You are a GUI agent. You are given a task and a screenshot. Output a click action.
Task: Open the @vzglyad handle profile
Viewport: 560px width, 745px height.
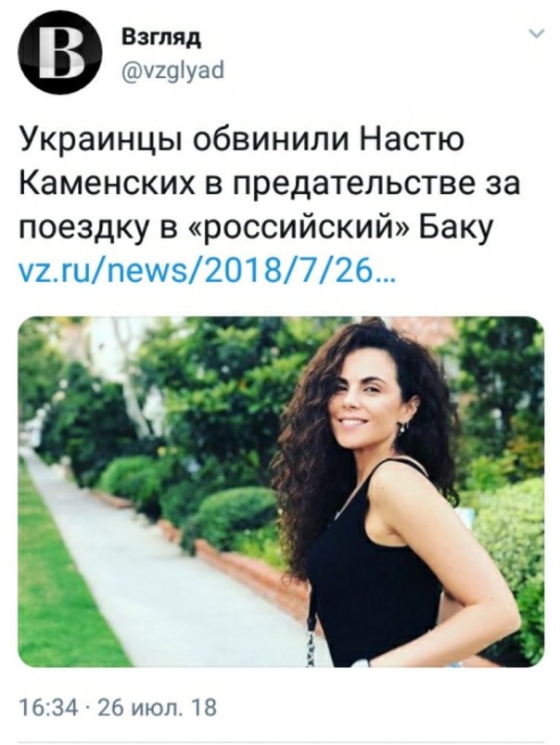pyautogui.click(x=172, y=71)
